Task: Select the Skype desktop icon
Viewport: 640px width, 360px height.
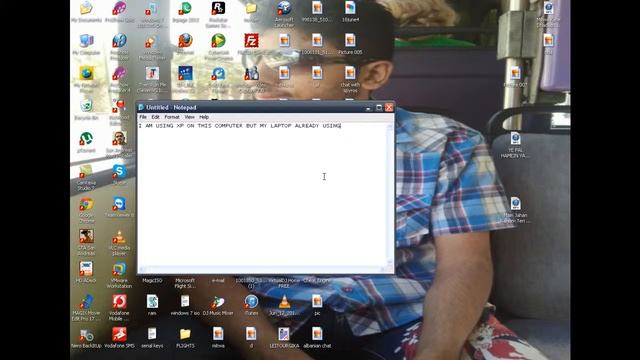Action: click(119, 175)
